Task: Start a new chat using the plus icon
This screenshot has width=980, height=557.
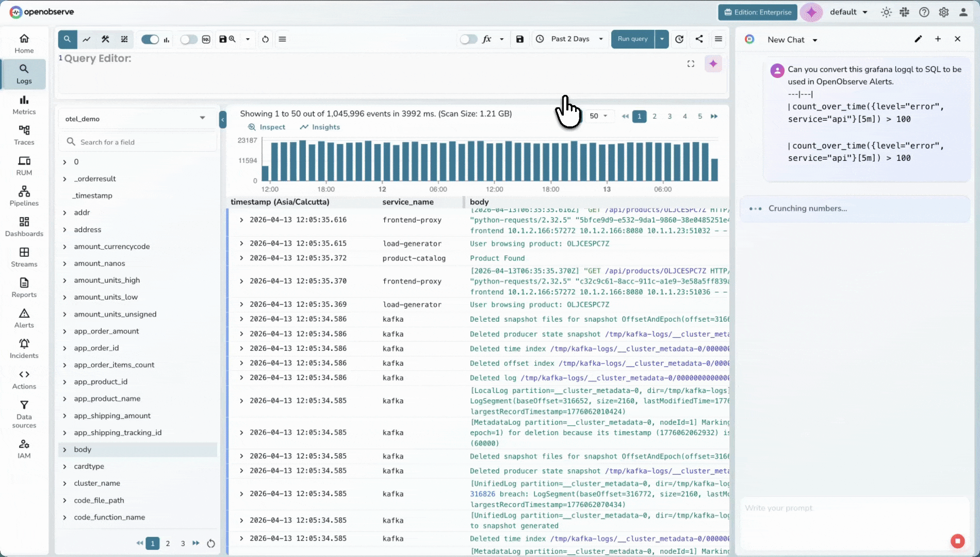Action: 938,39
